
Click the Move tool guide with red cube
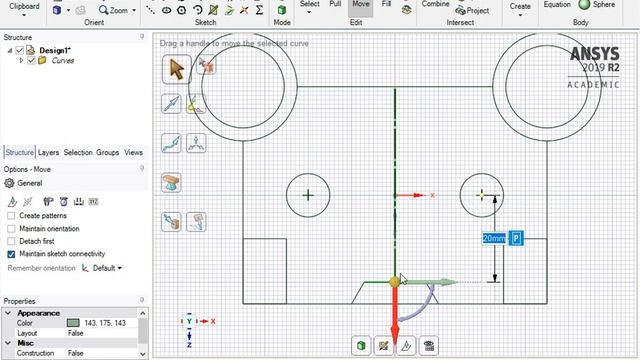tap(206, 65)
